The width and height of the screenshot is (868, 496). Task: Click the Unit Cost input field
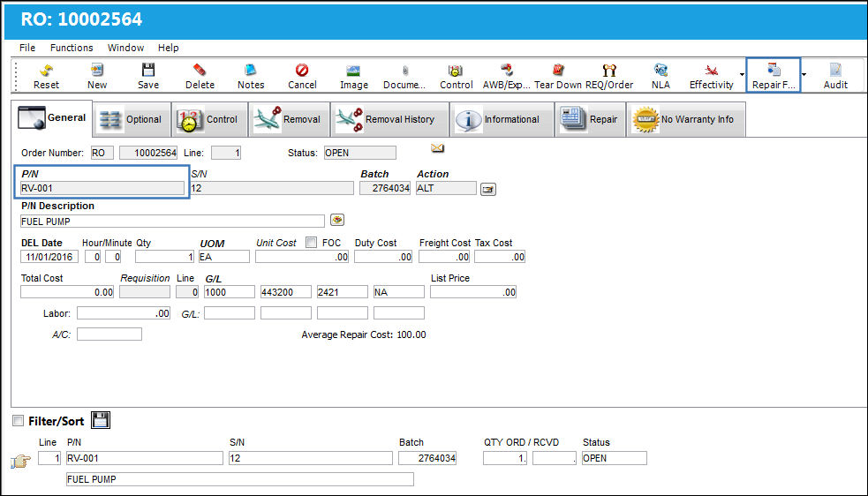pos(302,257)
